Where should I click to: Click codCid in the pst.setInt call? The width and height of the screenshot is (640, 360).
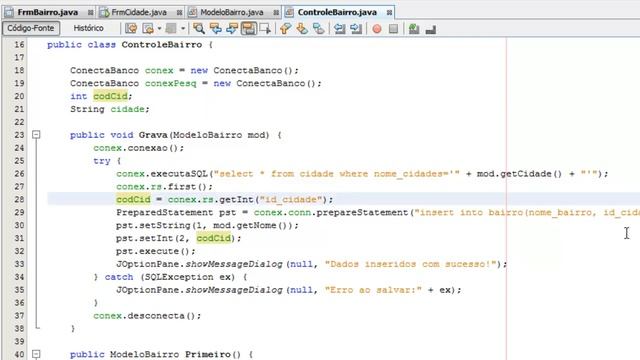point(213,238)
